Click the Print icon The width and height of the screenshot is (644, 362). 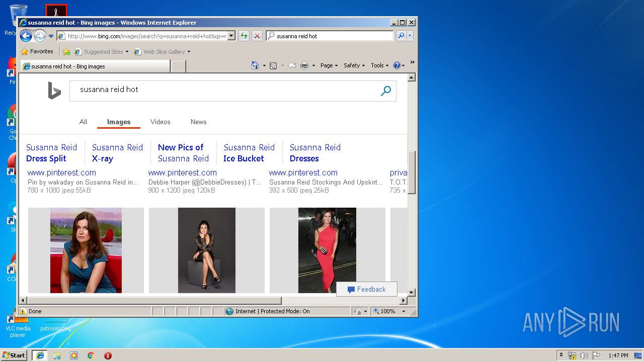pos(304,65)
